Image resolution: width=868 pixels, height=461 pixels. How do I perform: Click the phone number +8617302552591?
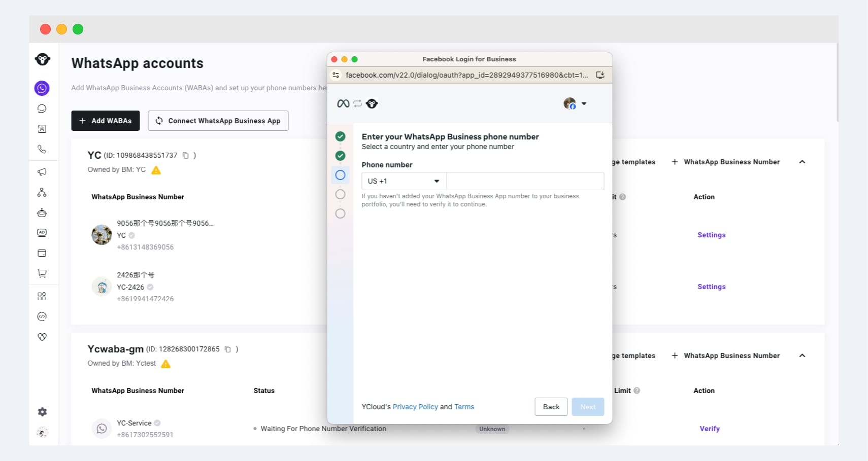[x=145, y=435]
